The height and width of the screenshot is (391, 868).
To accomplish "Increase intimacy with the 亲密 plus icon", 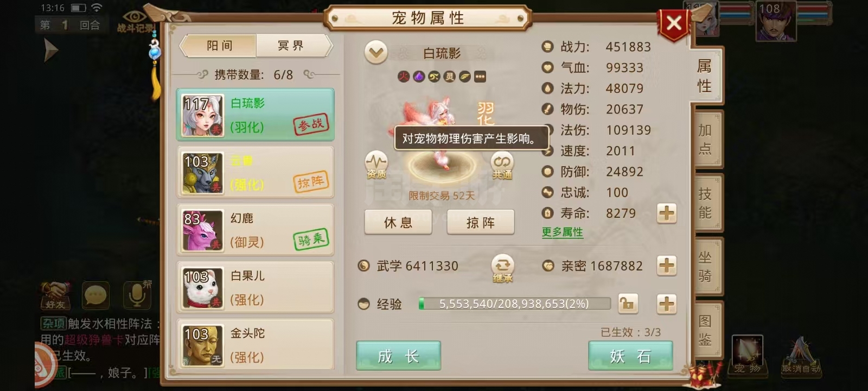I will click(x=667, y=266).
